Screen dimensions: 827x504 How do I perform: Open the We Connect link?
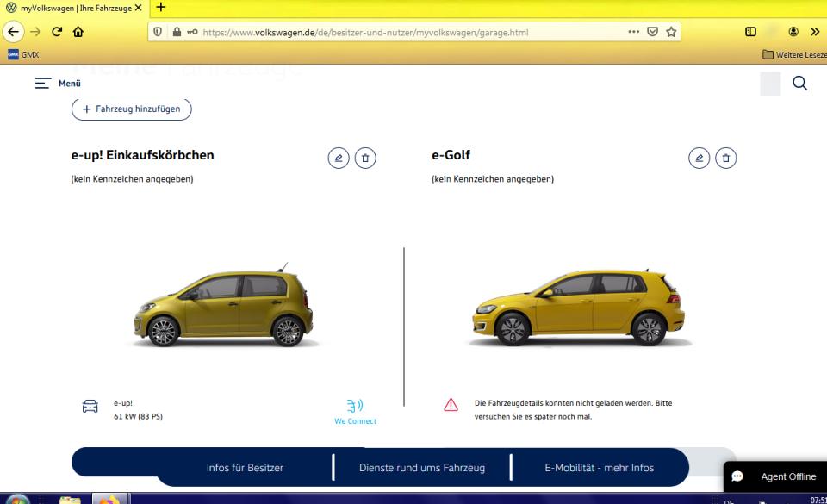pyautogui.click(x=355, y=412)
